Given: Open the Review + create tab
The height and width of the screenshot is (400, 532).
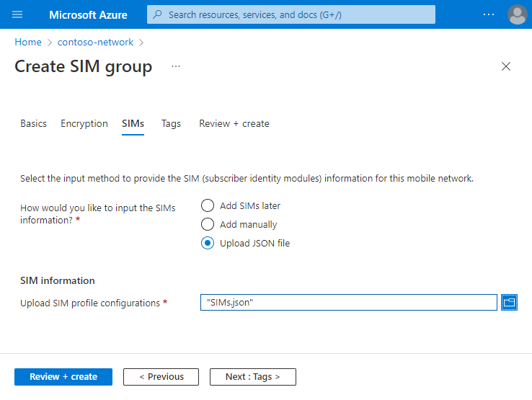Looking at the screenshot, I should click(234, 123).
